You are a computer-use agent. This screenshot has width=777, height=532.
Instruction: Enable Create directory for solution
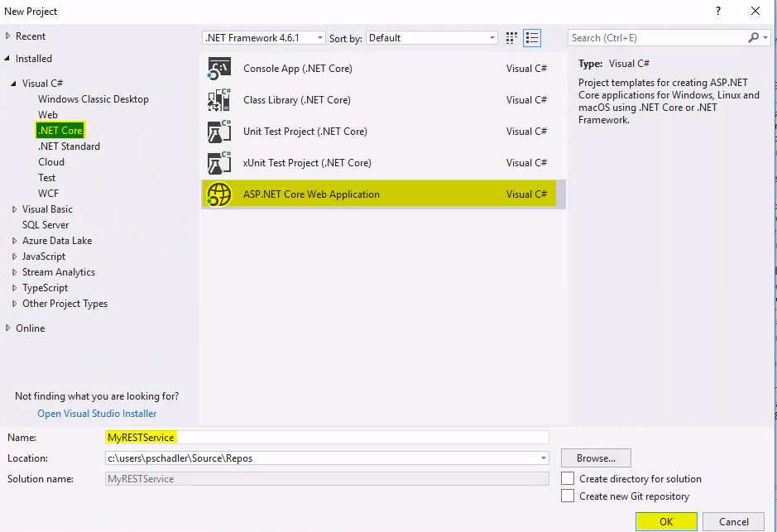(568, 478)
